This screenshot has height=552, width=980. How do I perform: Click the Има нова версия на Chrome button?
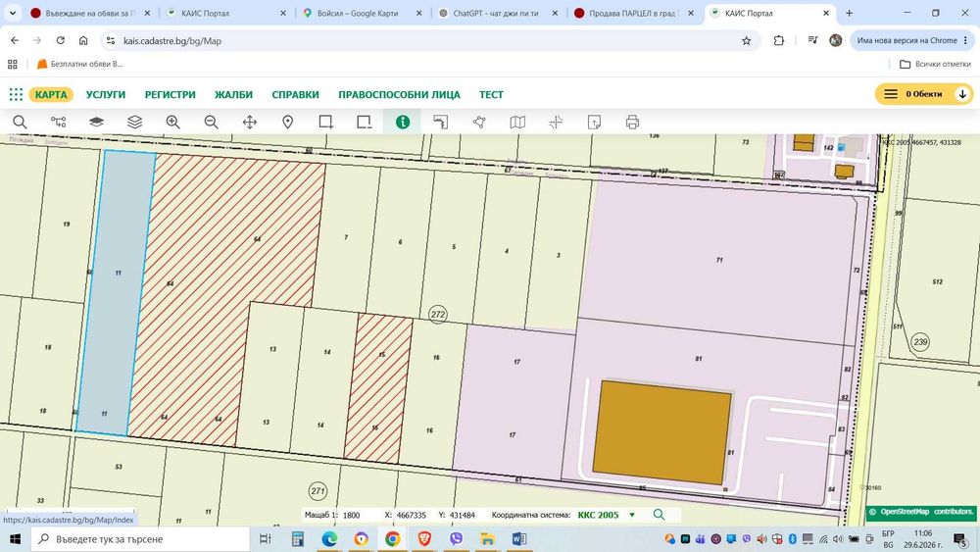(911, 40)
